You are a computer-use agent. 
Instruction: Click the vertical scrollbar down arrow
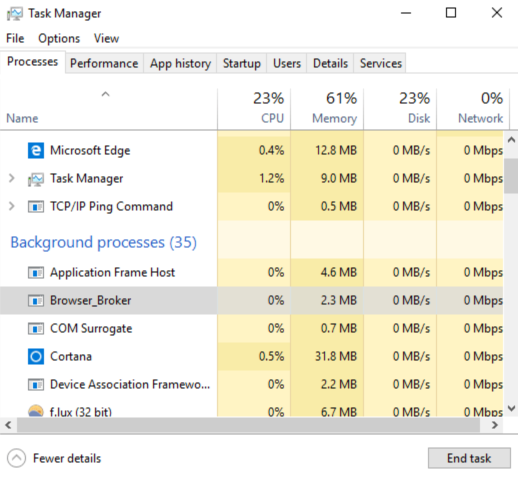coord(511,408)
